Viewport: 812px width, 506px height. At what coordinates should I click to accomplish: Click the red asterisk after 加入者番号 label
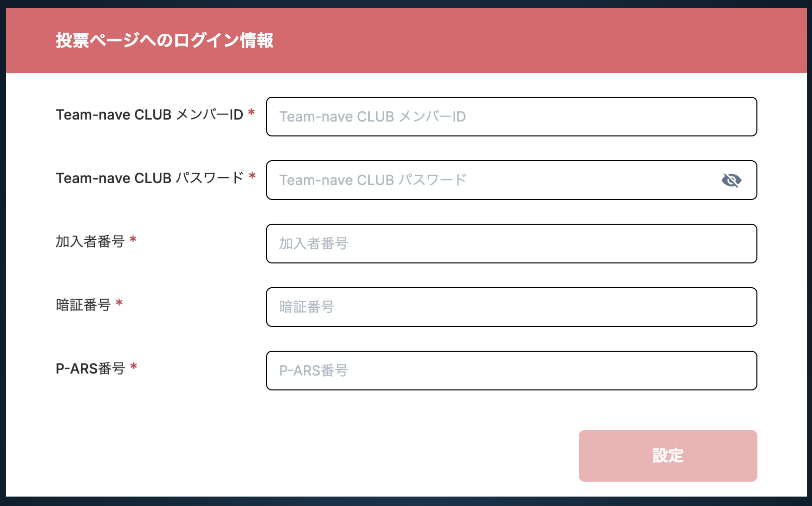click(x=133, y=240)
